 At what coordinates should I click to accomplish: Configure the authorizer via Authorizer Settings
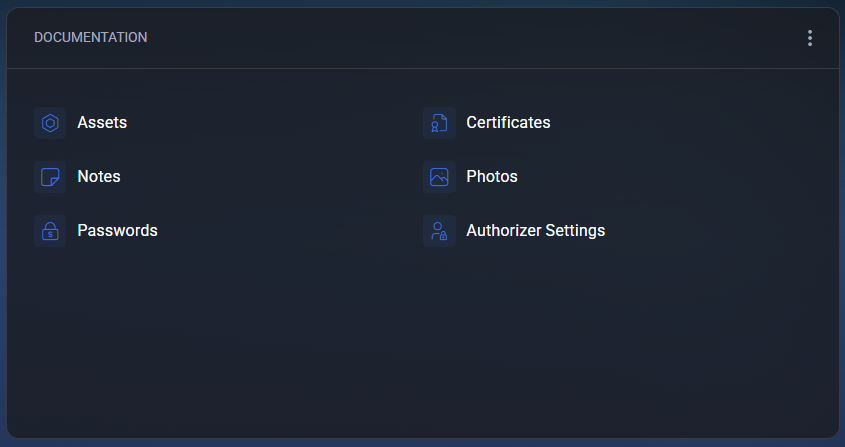point(535,231)
